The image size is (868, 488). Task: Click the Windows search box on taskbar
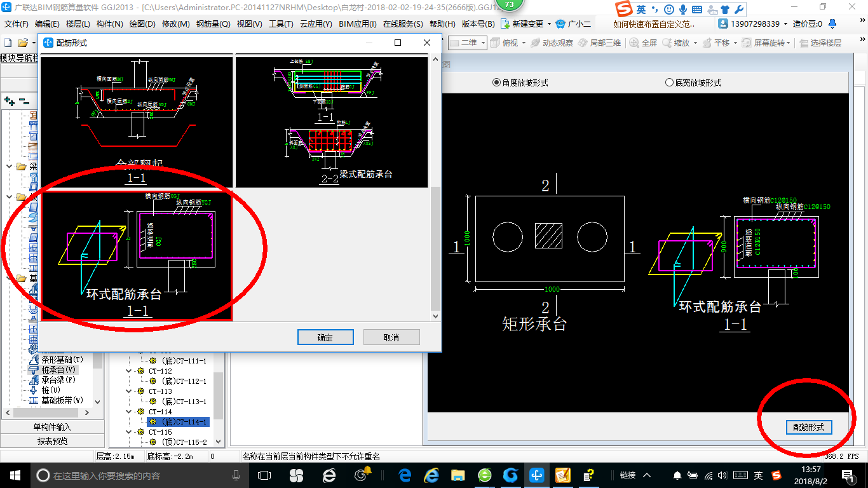click(x=139, y=475)
